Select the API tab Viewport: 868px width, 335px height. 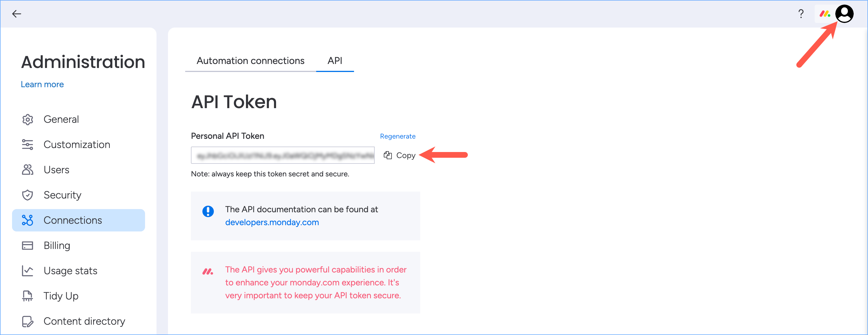tap(335, 61)
